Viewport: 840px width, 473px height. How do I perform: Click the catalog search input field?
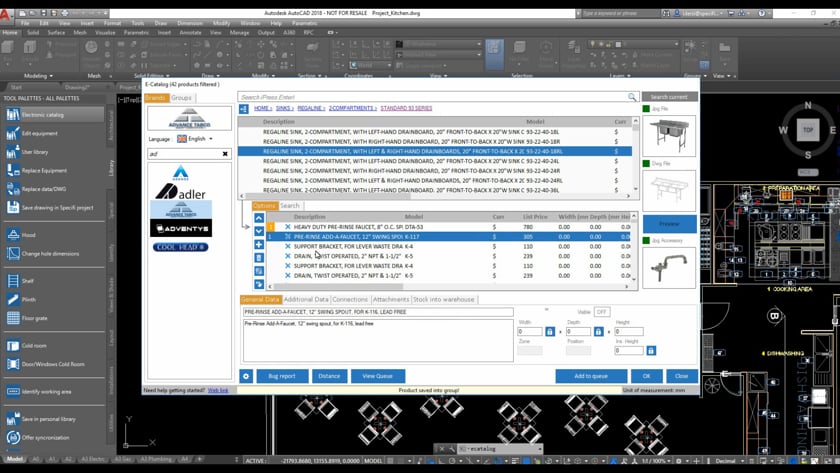[432, 97]
